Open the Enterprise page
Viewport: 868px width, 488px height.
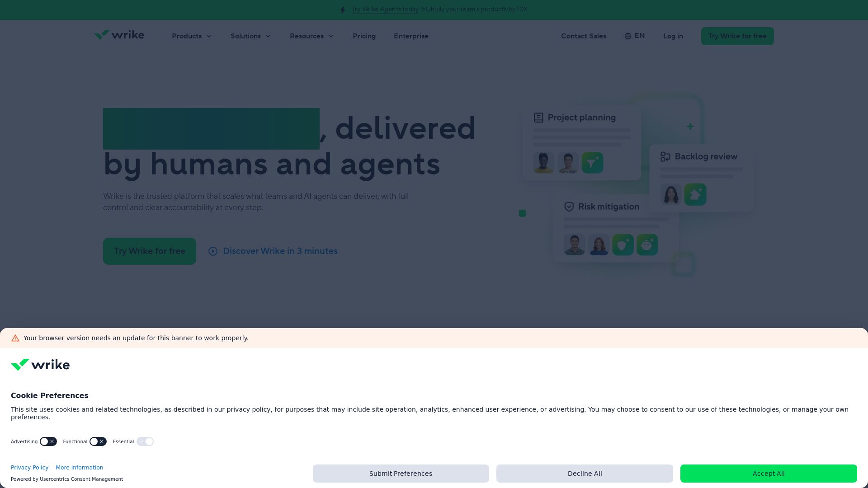[411, 36]
